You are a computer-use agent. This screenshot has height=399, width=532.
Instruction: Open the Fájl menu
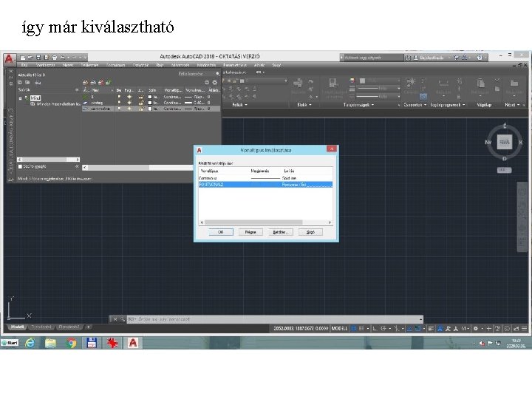pyautogui.click(x=24, y=65)
